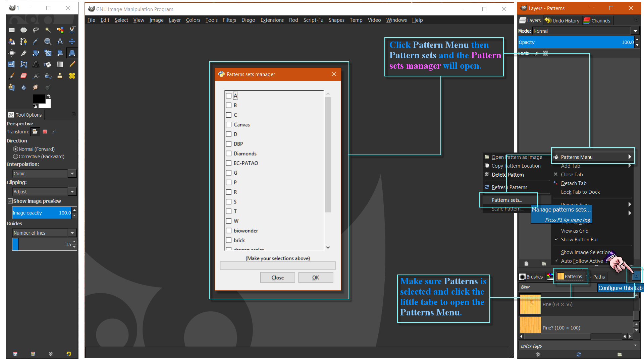Select the Pine (64 × 56) pattern thumbnail
The image size is (644, 362).
[x=530, y=304]
